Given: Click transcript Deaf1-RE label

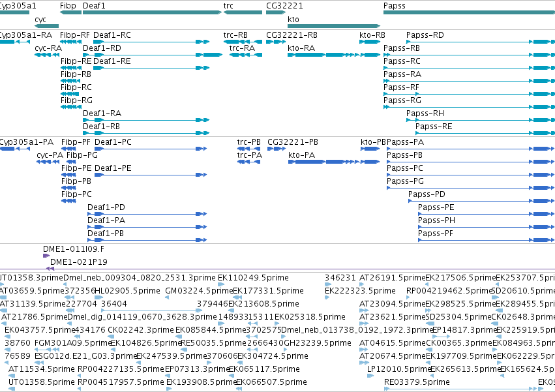Looking at the screenshot, I should pos(112,61).
